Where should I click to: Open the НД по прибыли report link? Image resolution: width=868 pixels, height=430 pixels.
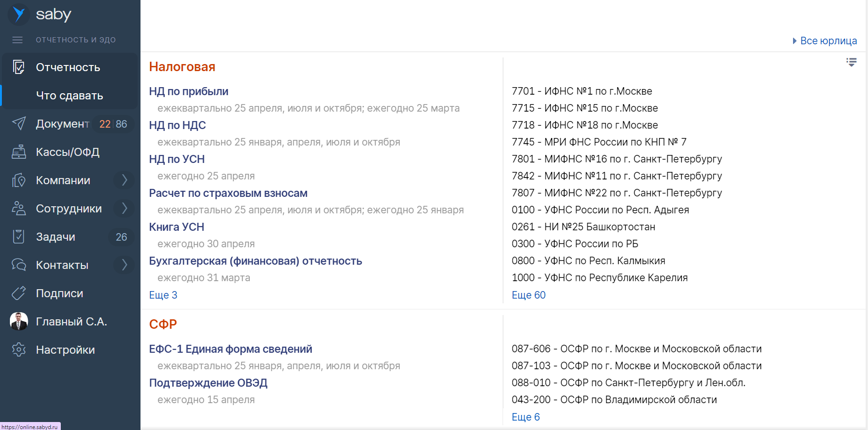tap(189, 91)
